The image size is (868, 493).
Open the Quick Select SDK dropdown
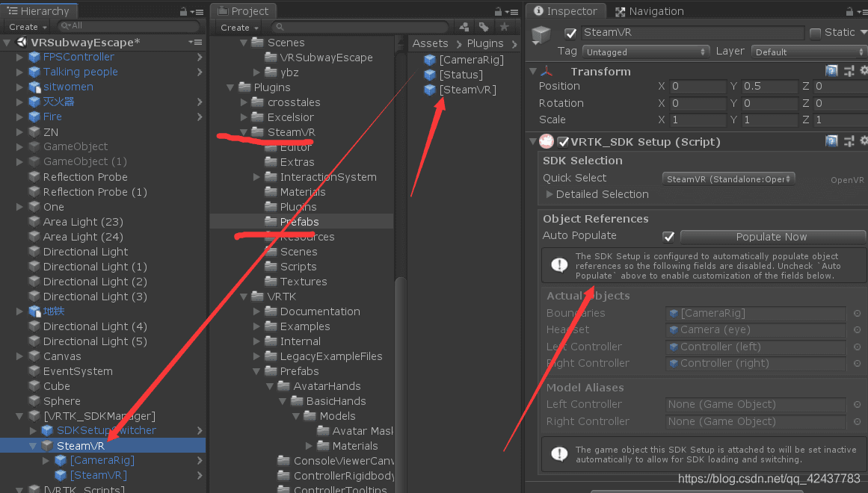(728, 179)
